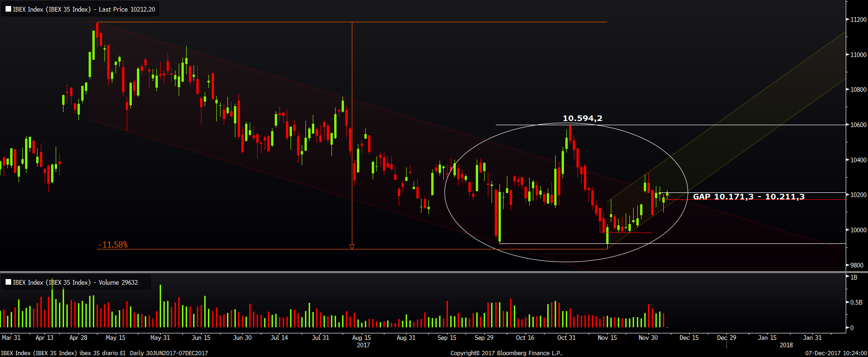
Task: Click the Sep 29 date label
Action: click(484, 338)
